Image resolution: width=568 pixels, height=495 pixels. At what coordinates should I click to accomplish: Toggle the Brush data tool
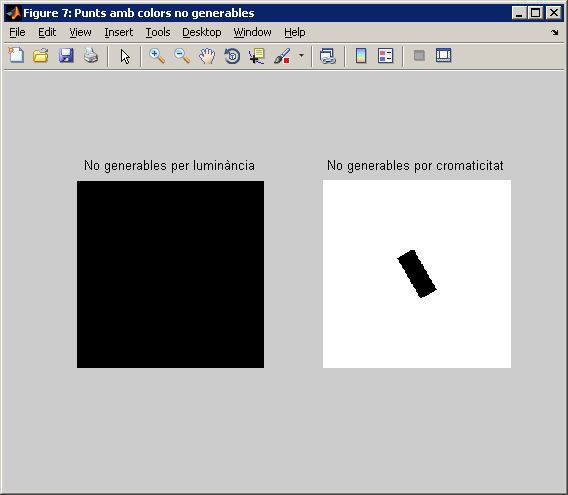[282, 56]
